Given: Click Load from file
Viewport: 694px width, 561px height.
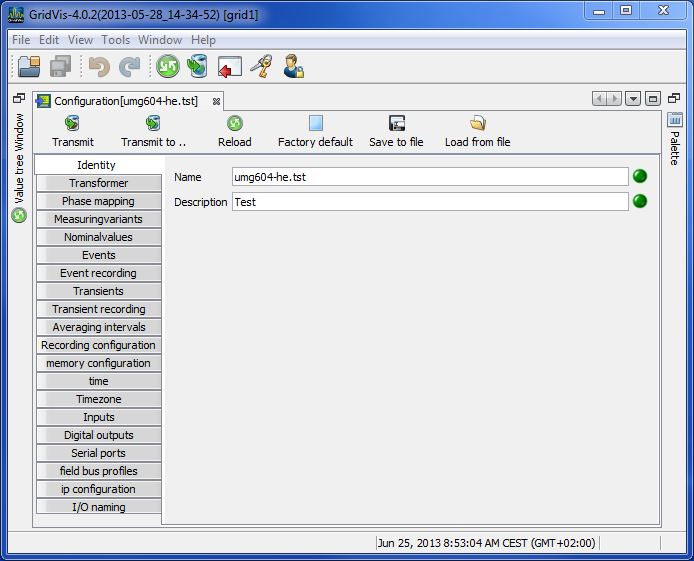Looking at the screenshot, I should [477, 131].
